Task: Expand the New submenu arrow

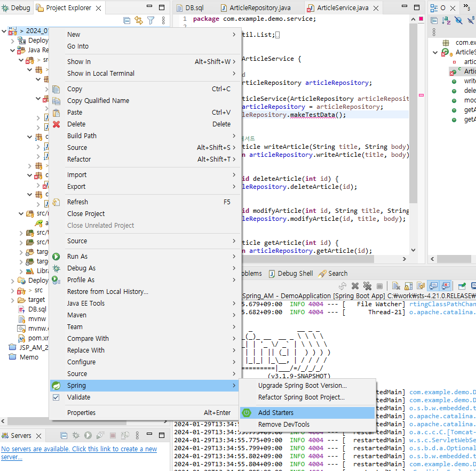Action: 234,35
